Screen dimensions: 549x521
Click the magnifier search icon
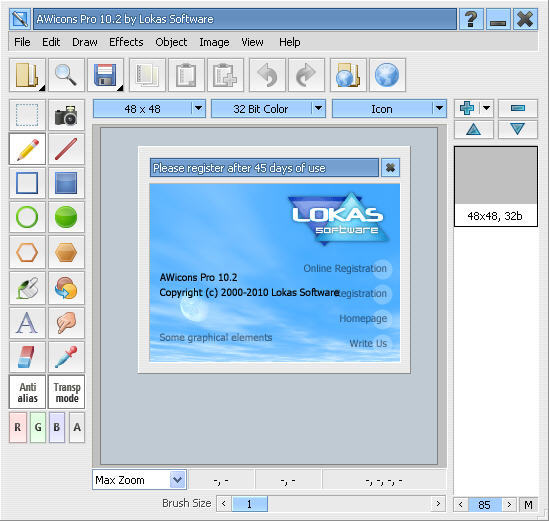pyautogui.click(x=66, y=75)
